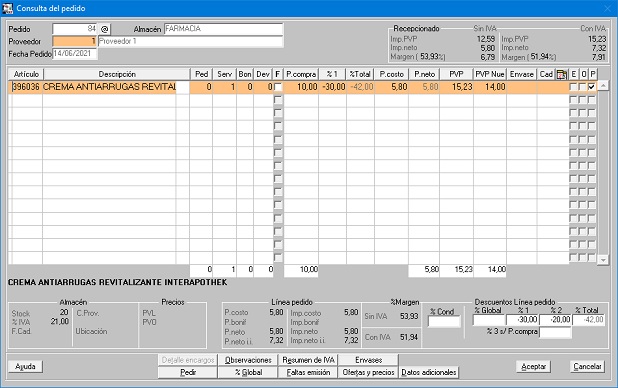Click the application icon in title bar
Image resolution: width=618 pixels, height=388 pixels.
pyautogui.click(x=7, y=8)
